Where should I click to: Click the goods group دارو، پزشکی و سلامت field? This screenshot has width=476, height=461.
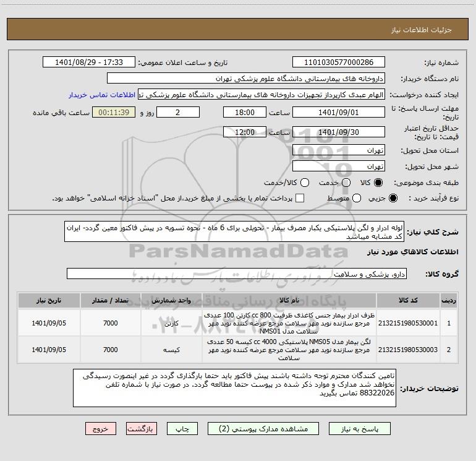click(x=237, y=274)
